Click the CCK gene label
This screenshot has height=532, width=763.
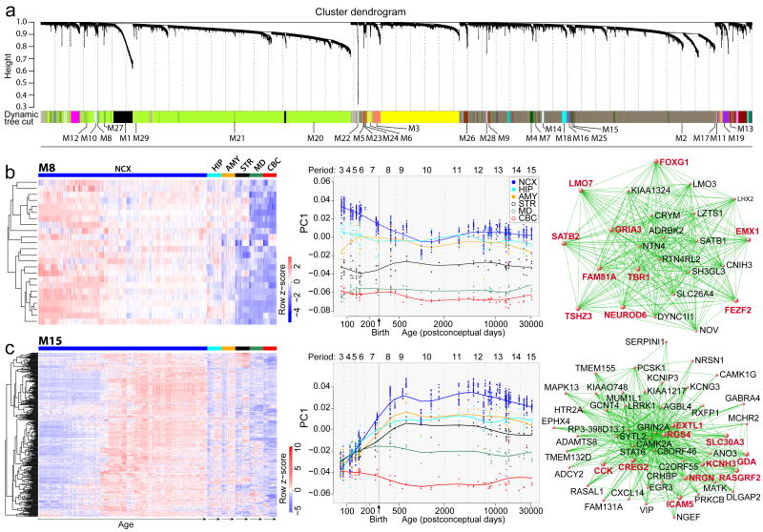[x=604, y=471]
